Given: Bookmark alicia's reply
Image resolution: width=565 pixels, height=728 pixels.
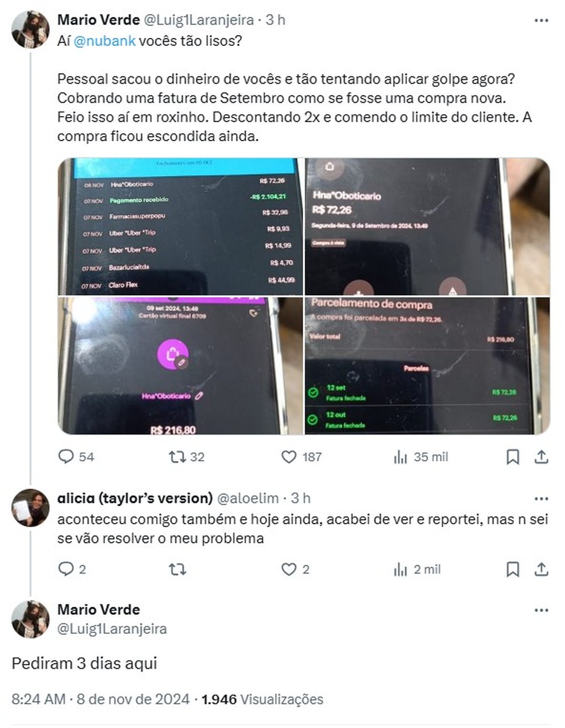Looking at the screenshot, I should (513, 570).
